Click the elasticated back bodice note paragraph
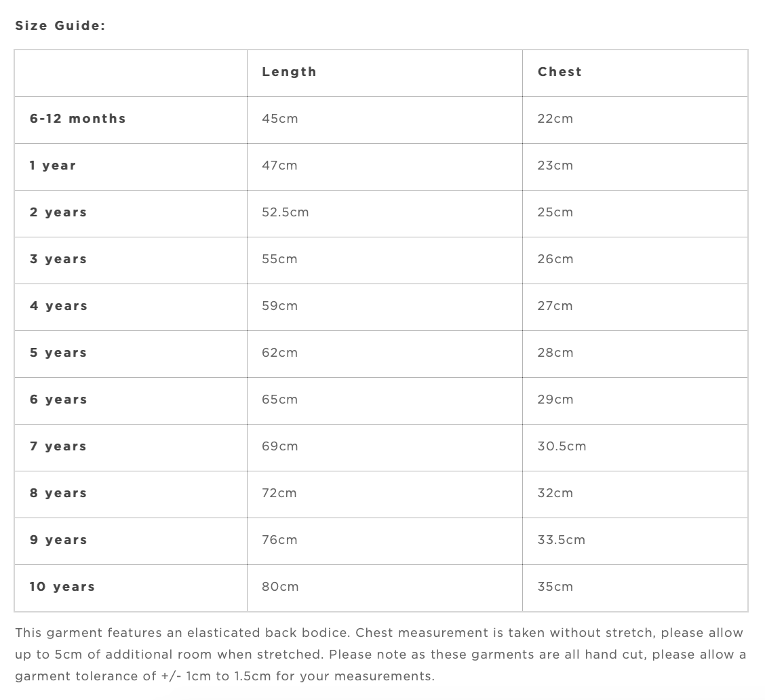Viewport: 765px width, 700px height. coord(380,655)
